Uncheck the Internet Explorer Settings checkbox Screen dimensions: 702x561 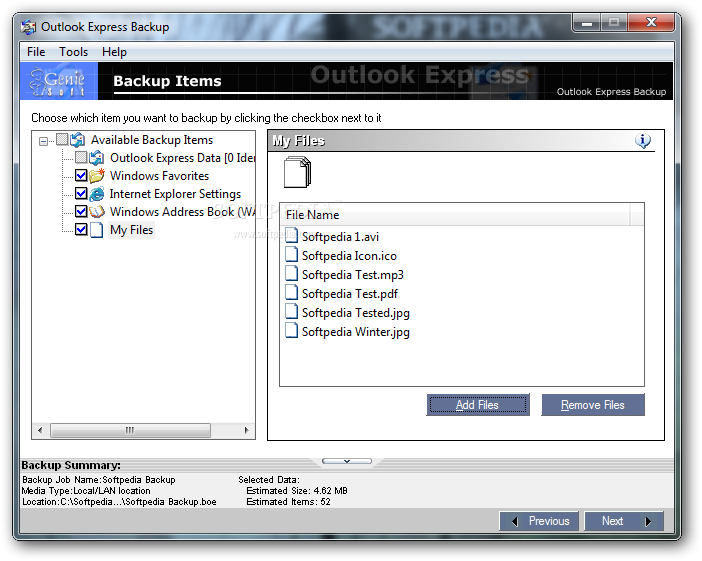pyautogui.click(x=81, y=193)
